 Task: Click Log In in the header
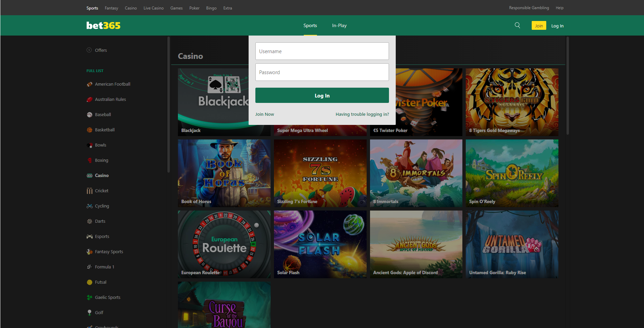point(557,26)
